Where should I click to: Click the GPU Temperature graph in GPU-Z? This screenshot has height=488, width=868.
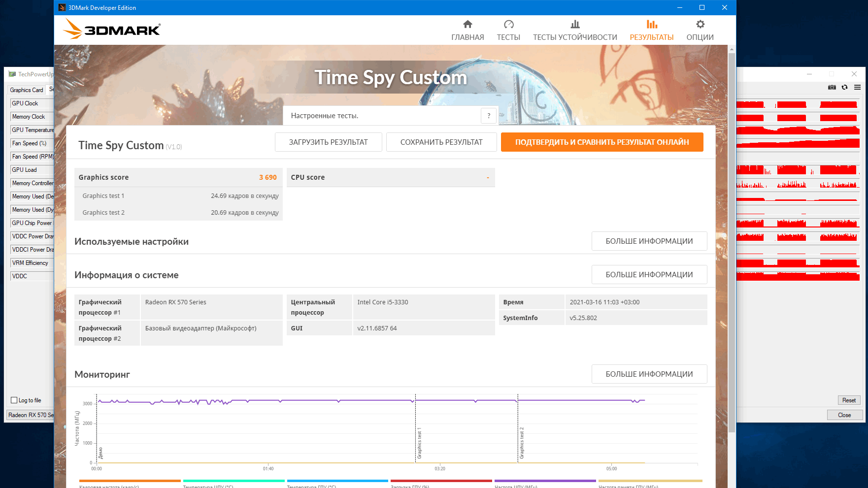[798, 130]
